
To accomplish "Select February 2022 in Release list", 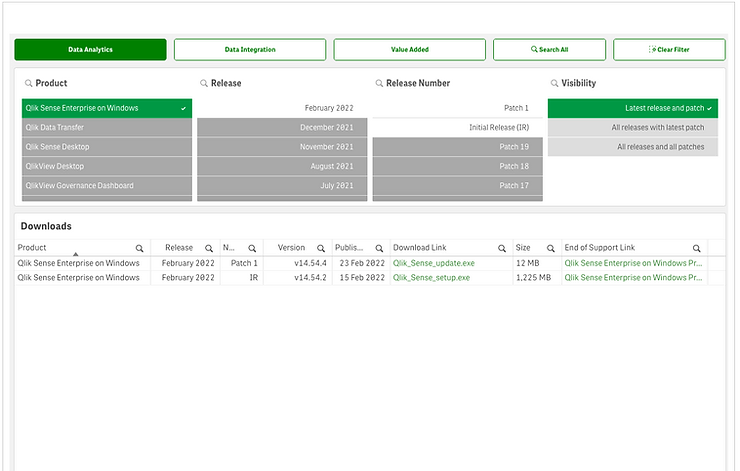I will (282, 108).
